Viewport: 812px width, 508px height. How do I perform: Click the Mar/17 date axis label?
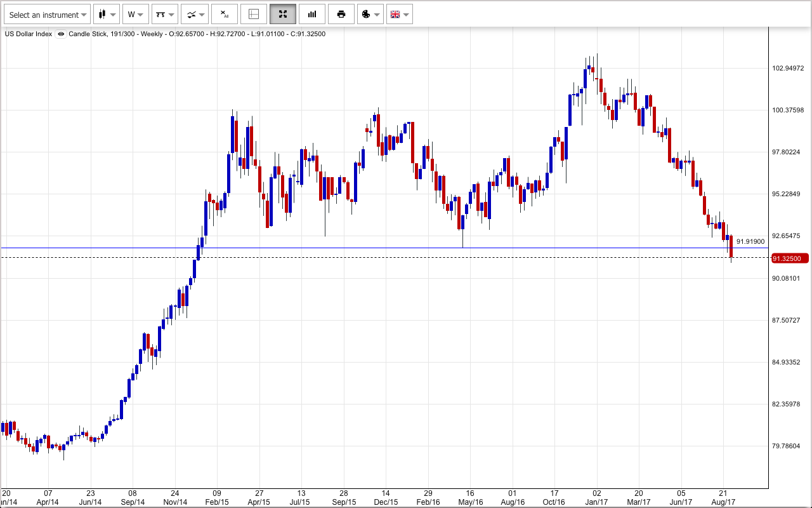(x=639, y=502)
